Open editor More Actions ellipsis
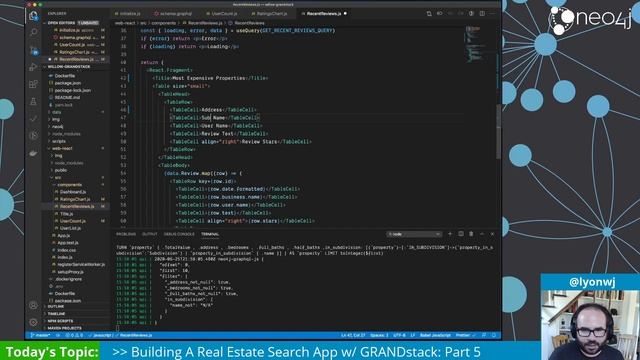This screenshot has width=640, height=360. click(492, 13)
